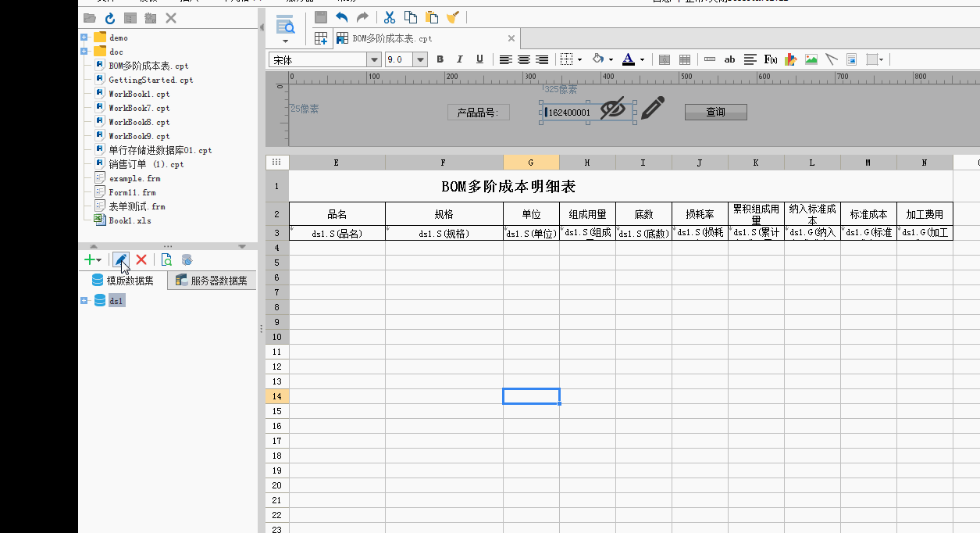980x533 pixels.
Task: Click the 162400001 input field
Action: [x=568, y=112]
